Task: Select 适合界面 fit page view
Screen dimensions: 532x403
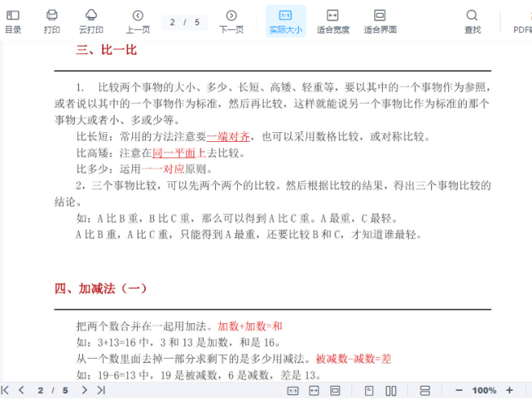Action: pos(380,21)
